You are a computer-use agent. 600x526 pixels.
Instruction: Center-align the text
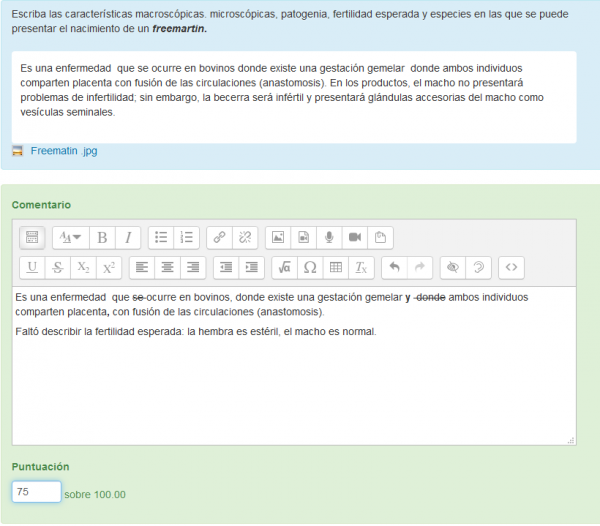coord(168,267)
